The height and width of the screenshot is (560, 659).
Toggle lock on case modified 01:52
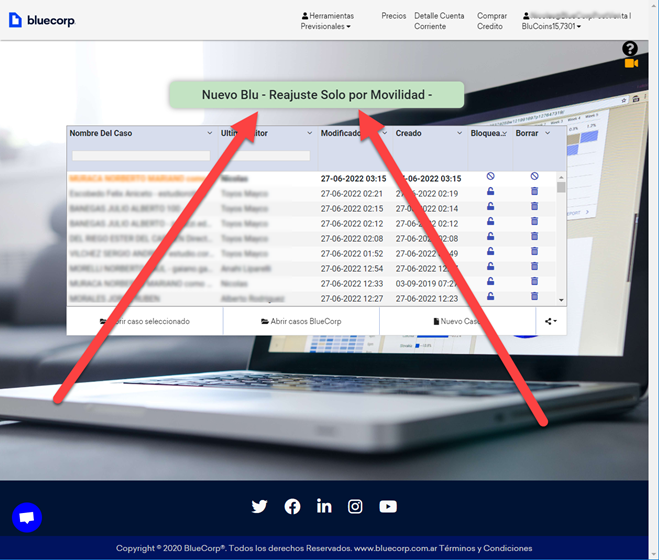point(490,251)
